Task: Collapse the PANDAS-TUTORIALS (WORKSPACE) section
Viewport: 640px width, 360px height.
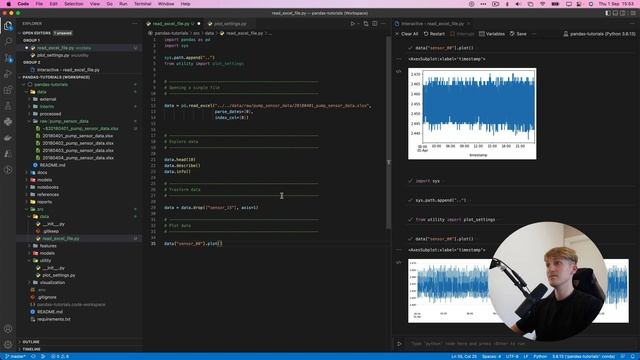Action: point(80,77)
